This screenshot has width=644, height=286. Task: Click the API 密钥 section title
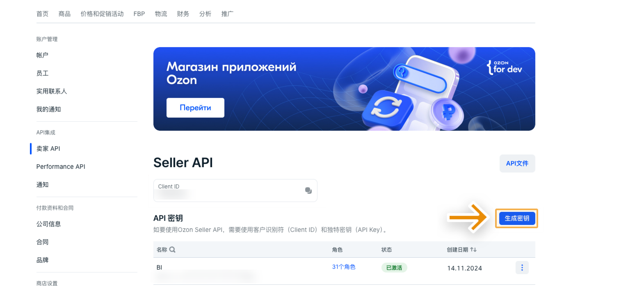(x=168, y=218)
